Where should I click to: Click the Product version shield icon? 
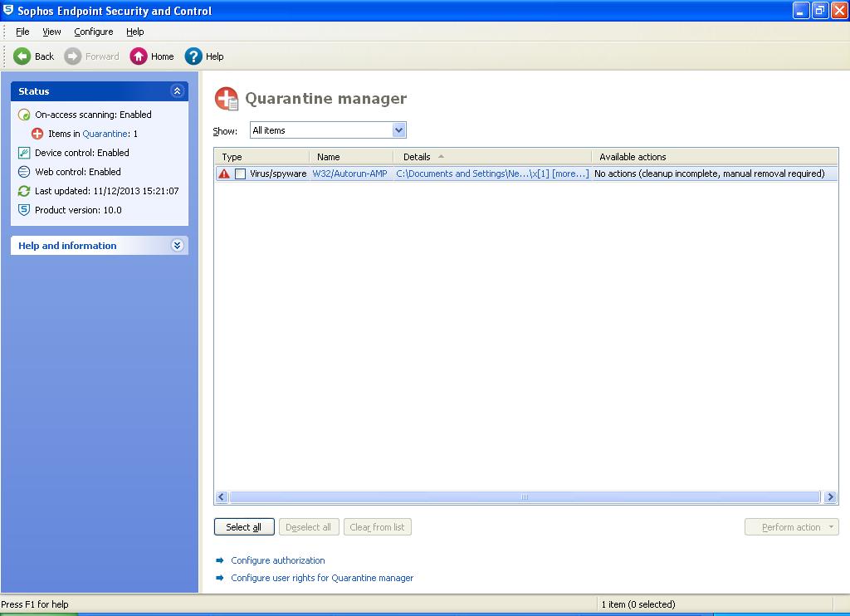[x=24, y=210]
